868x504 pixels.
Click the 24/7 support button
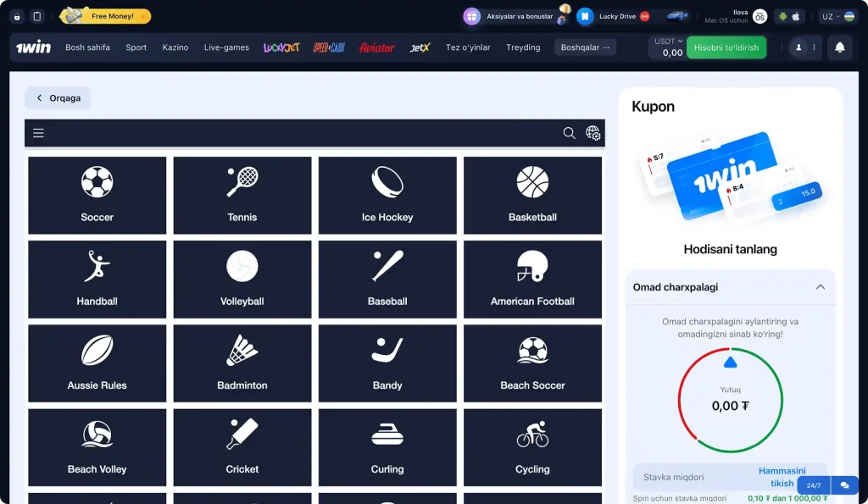point(813,485)
